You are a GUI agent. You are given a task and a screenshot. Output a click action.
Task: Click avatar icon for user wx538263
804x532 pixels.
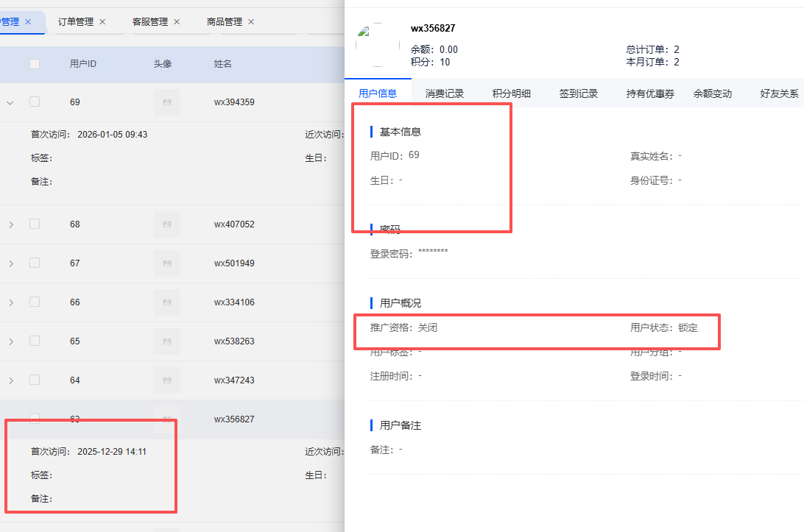167,341
